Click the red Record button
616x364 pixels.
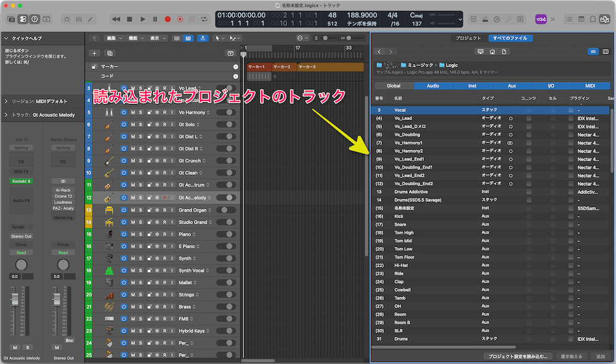point(168,19)
